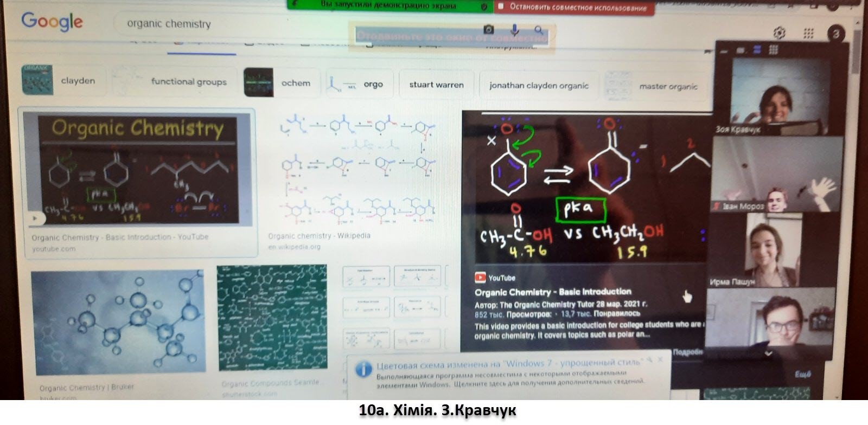This screenshot has width=868, height=425.
Task: Click the Organic chemistry Wikipedia image result
Action: (x=356, y=173)
